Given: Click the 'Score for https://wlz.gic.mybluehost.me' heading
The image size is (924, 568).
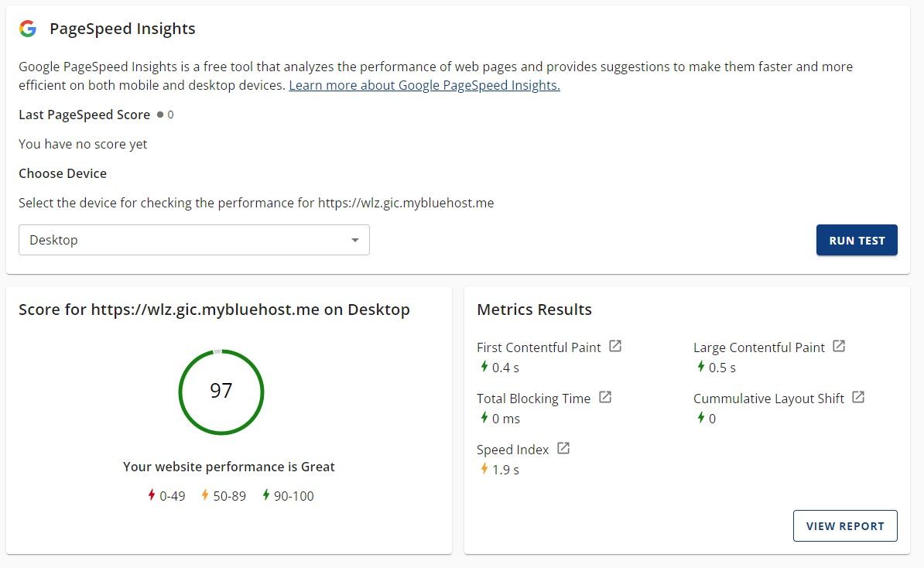Looking at the screenshot, I should [214, 310].
